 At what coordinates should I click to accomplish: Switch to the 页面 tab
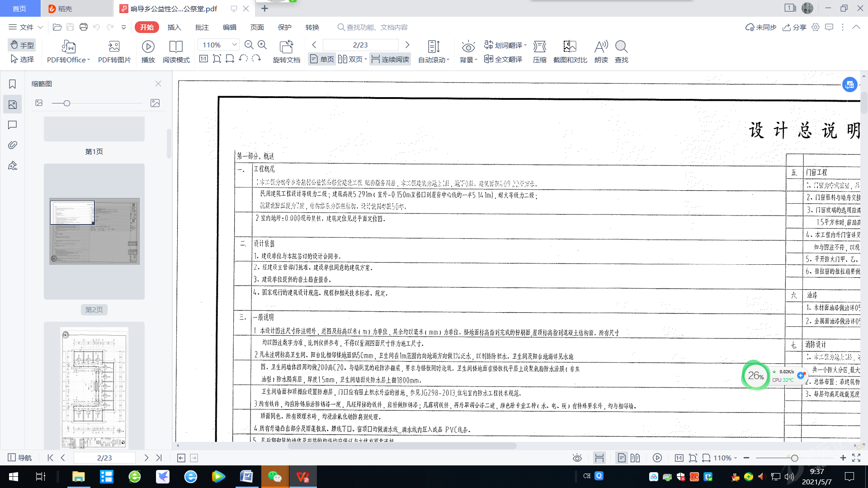pos(257,27)
